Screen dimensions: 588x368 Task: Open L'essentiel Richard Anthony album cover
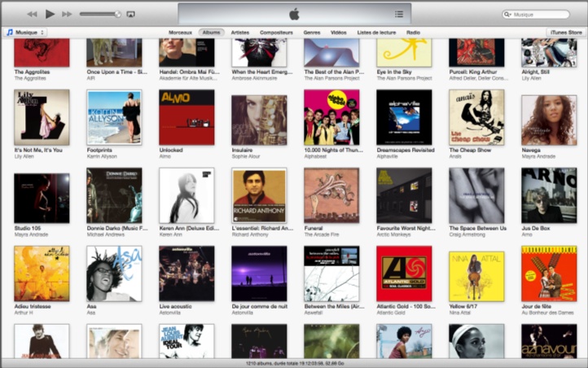pos(259,195)
